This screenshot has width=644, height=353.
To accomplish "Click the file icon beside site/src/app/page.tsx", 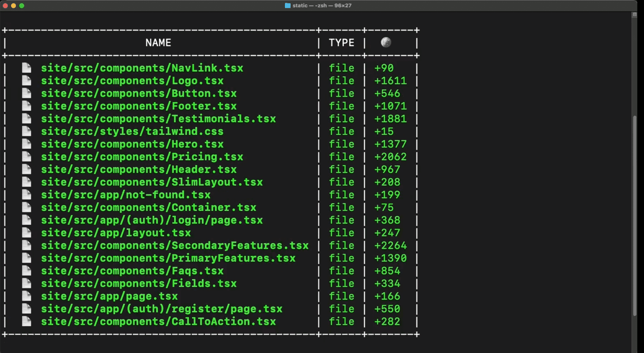I will 26,296.
